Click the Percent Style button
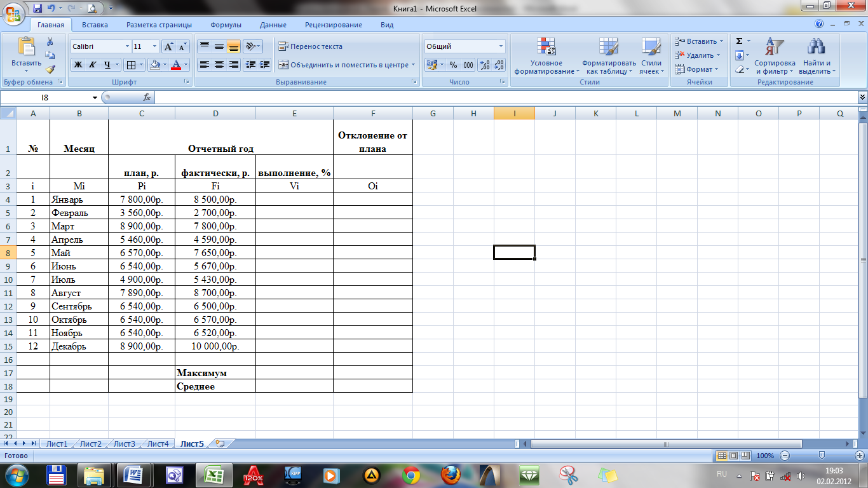 click(453, 65)
